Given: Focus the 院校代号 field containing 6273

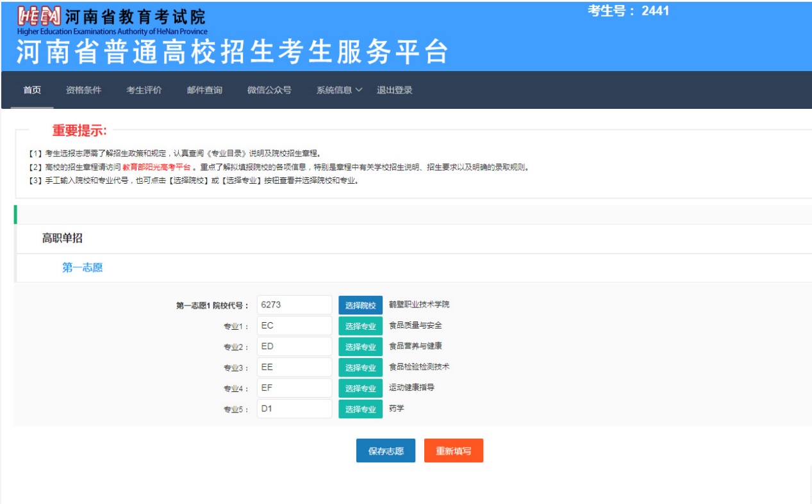Looking at the screenshot, I should [294, 305].
